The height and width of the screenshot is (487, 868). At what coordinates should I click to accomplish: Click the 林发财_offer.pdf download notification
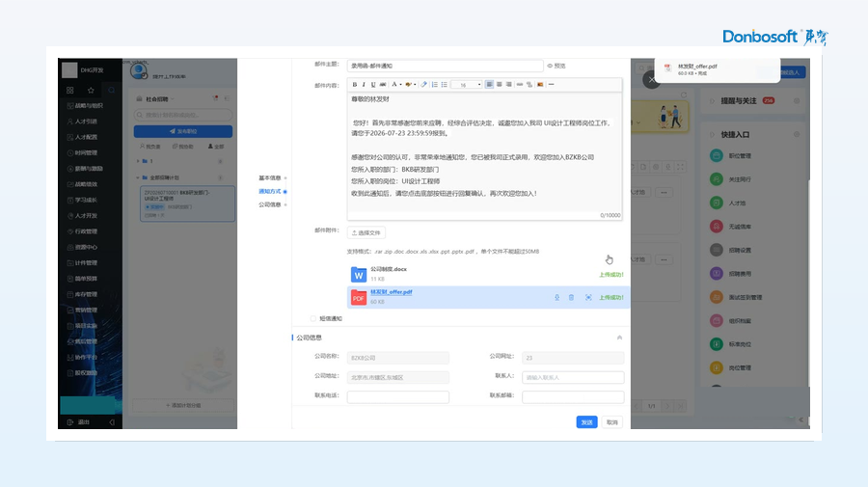[718, 69]
